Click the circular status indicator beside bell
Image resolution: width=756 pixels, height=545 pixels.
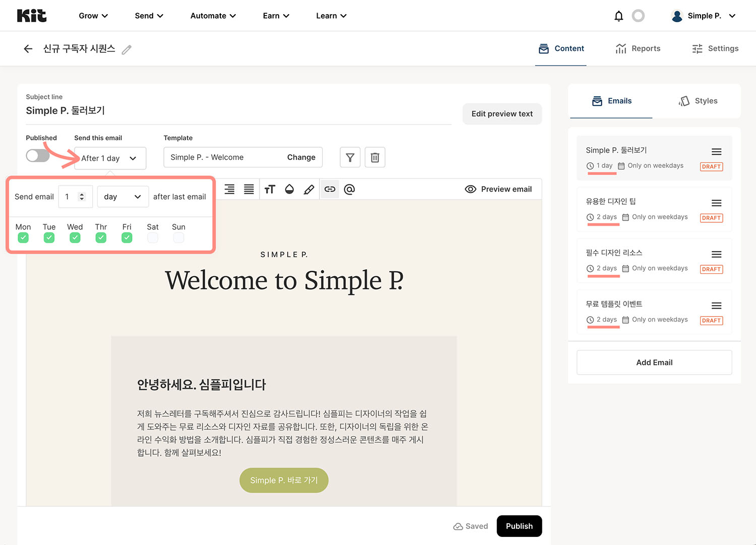[x=638, y=16]
